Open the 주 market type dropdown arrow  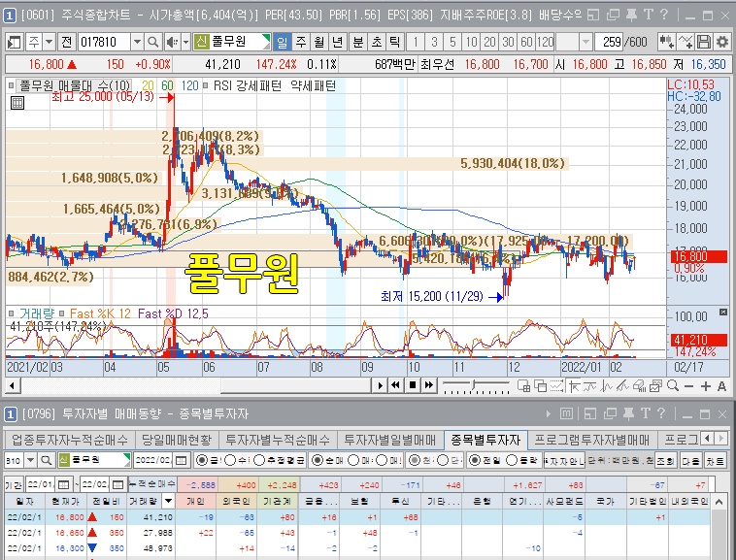tap(50, 42)
